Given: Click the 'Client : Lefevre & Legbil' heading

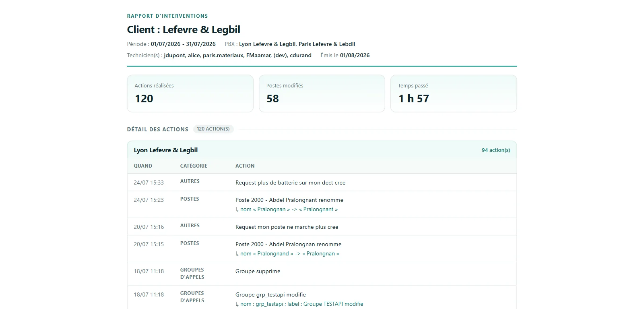Looking at the screenshot, I should (x=184, y=29).
